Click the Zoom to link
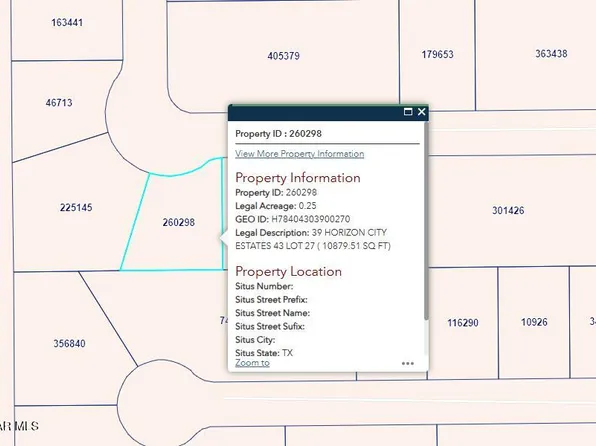 point(252,363)
